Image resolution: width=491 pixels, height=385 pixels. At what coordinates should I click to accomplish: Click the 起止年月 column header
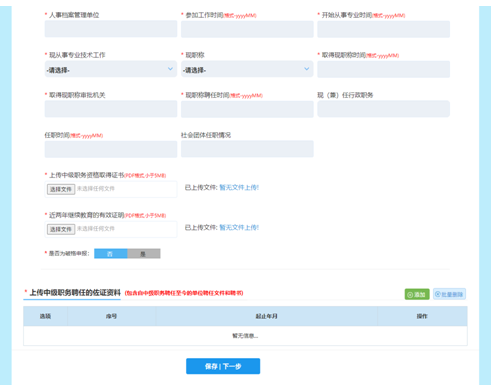tap(266, 316)
